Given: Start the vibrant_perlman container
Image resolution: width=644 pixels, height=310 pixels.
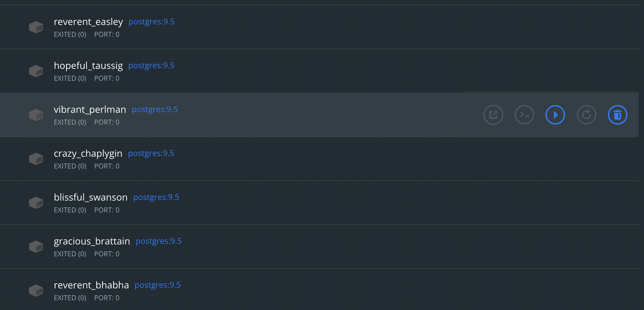Looking at the screenshot, I should [x=555, y=114].
